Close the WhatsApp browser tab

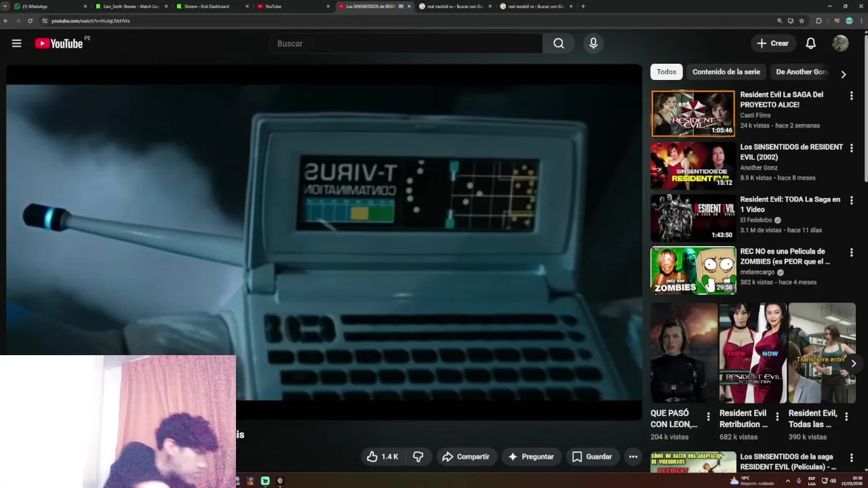85,6
